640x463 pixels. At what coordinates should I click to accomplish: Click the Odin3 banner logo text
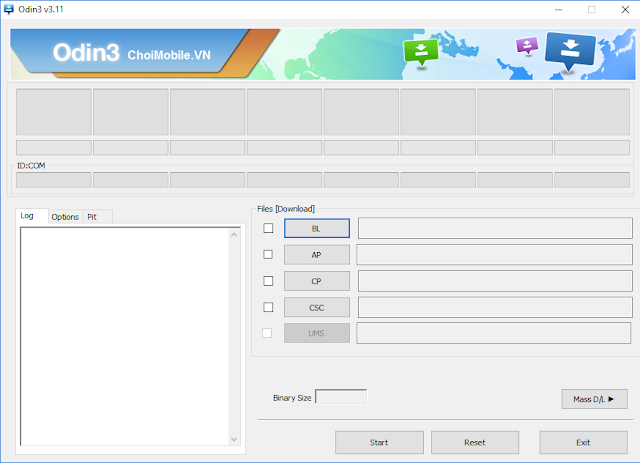(x=86, y=53)
